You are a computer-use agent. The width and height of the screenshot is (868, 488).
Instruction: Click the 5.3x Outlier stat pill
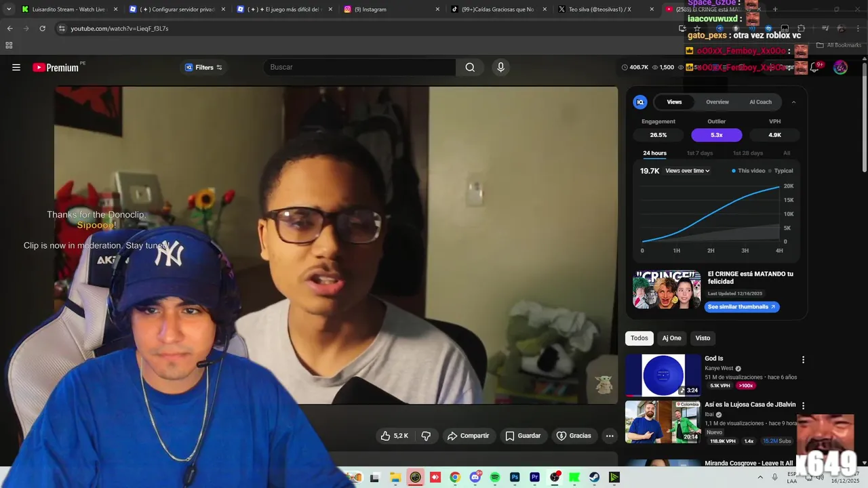(x=717, y=135)
